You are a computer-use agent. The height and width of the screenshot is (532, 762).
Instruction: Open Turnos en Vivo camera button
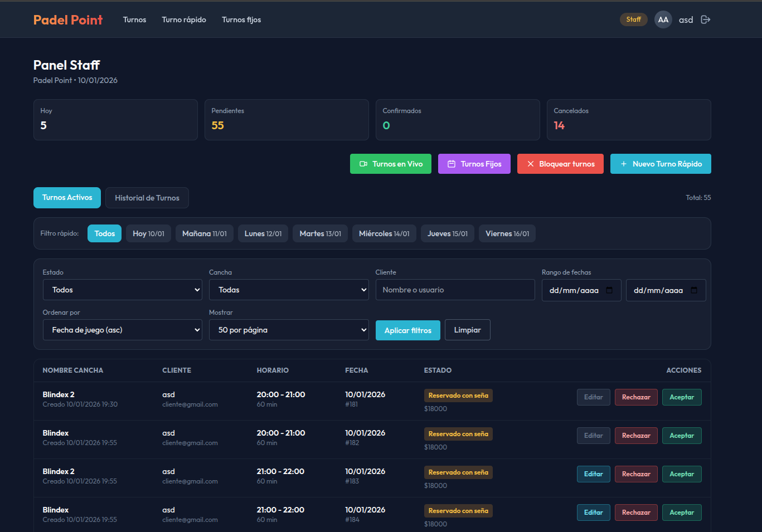pyautogui.click(x=390, y=164)
